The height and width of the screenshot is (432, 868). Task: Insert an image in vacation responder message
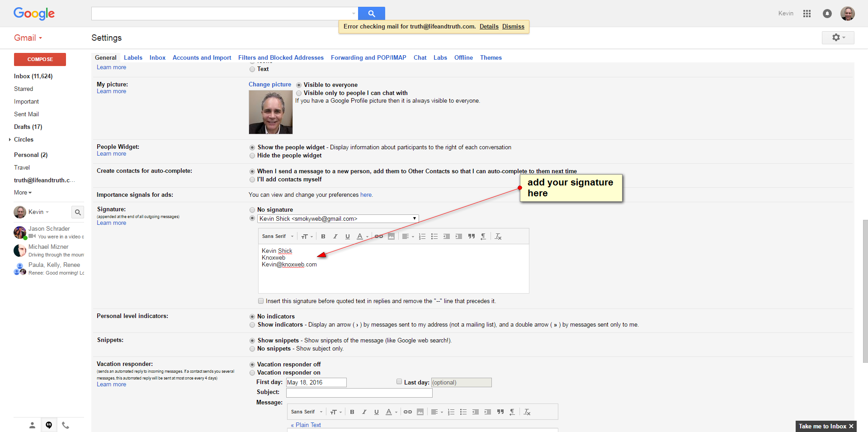[x=420, y=412]
